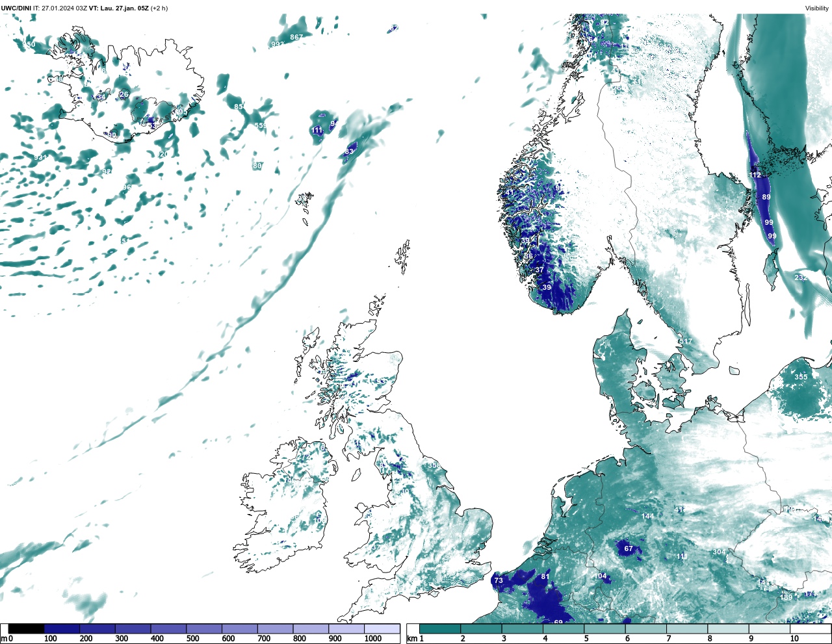Pick the 500–600 m legend color segment
The height and width of the screenshot is (644, 832).
point(204,629)
